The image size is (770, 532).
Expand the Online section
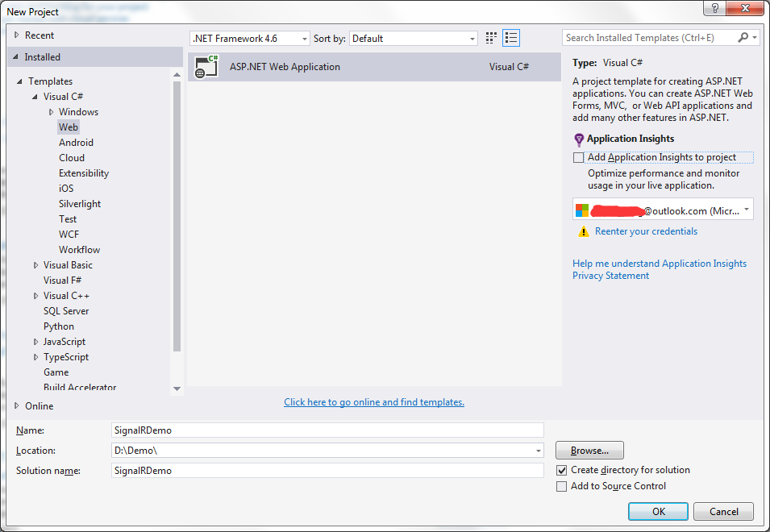[16, 406]
